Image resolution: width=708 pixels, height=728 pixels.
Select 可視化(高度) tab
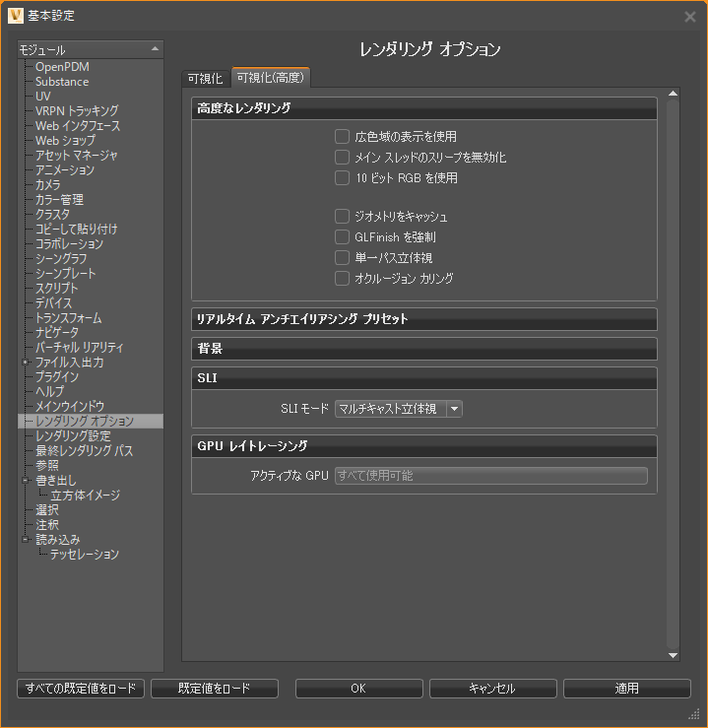(x=271, y=77)
